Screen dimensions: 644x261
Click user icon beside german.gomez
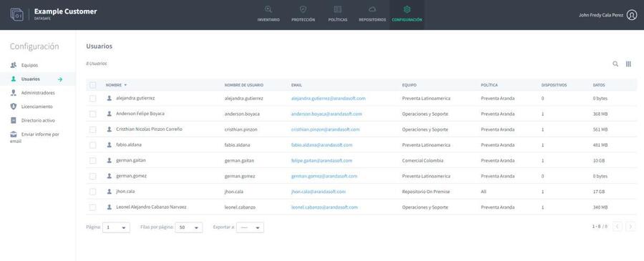(109, 176)
